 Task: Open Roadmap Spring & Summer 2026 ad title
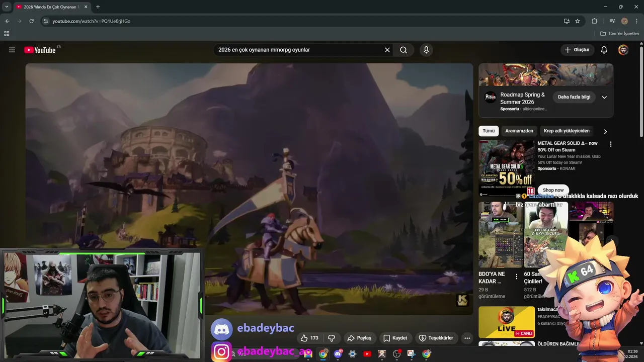pyautogui.click(x=522, y=98)
